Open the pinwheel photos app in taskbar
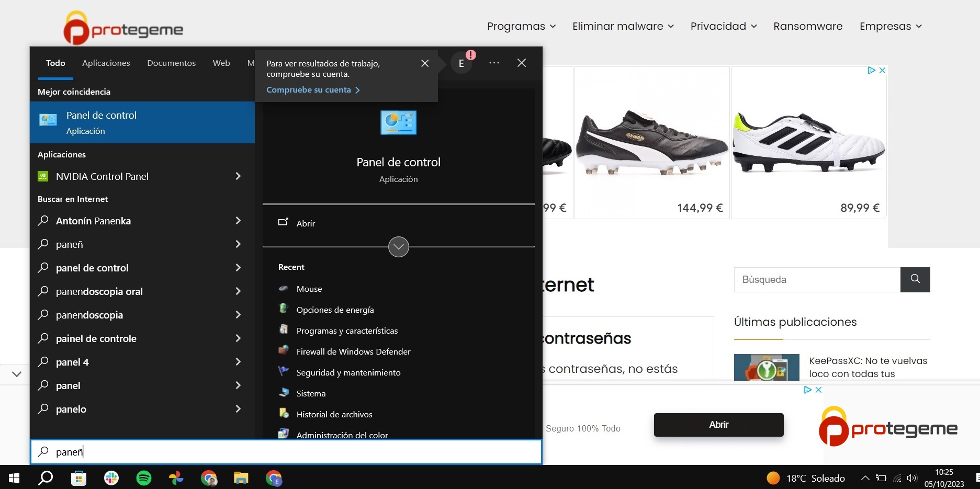The image size is (980, 489). pyautogui.click(x=176, y=478)
